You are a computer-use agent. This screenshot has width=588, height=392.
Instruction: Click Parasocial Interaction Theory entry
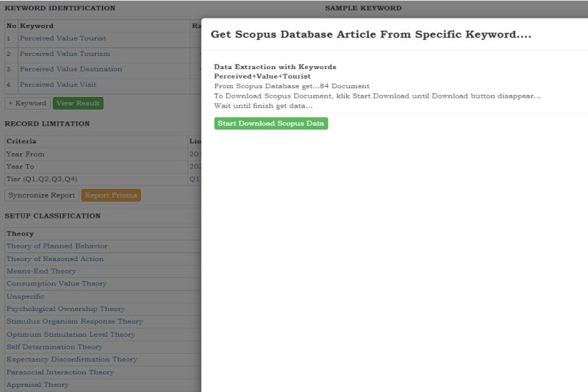[x=60, y=372]
